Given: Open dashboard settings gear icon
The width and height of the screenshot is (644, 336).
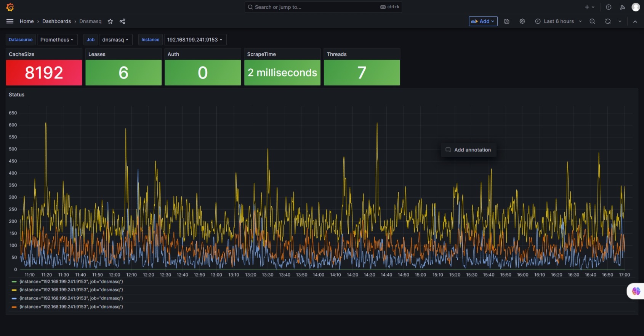Looking at the screenshot, I should tap(522, 21).
